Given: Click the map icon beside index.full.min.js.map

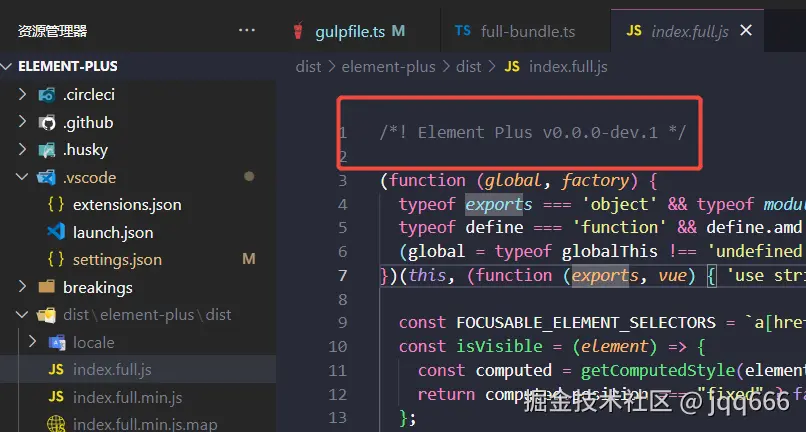Looking at the screenshot, I should [x=56, y=425].
